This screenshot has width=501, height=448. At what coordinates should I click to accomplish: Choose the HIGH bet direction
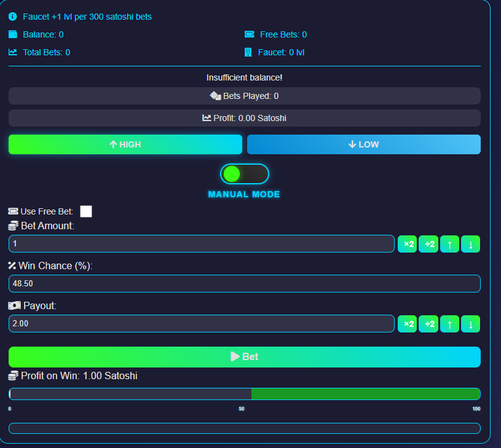coord(125,144)
